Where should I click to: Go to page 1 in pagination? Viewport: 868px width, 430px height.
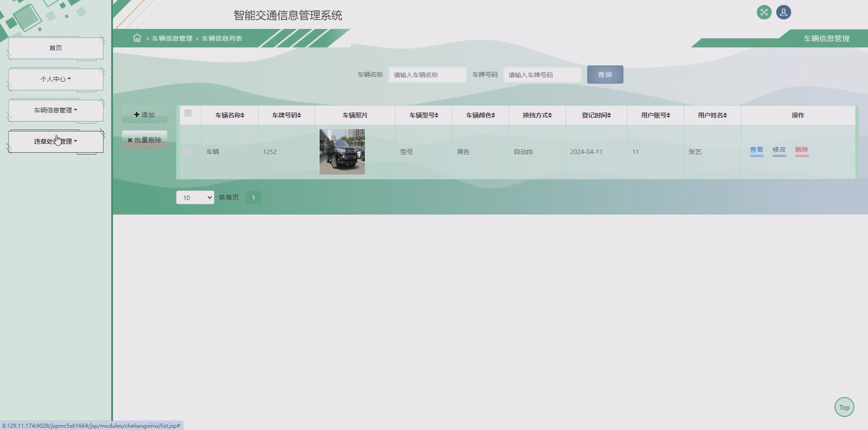click(x=253, y=198)
